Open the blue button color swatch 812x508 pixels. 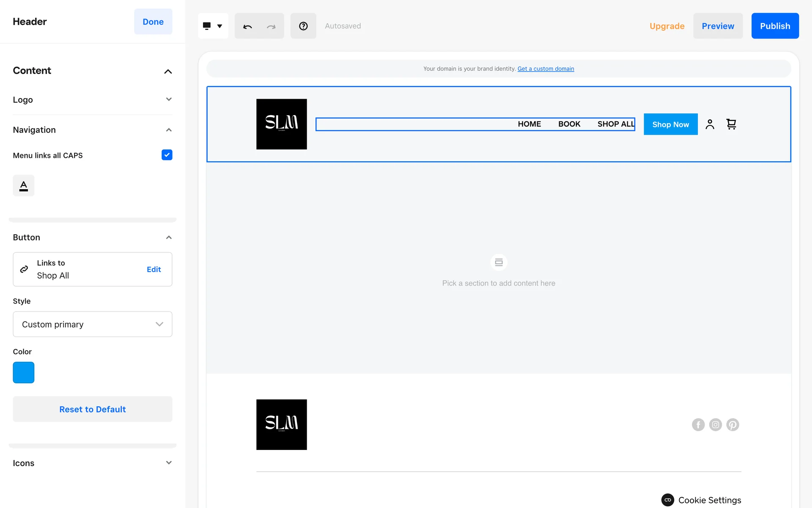coord(24,373)
